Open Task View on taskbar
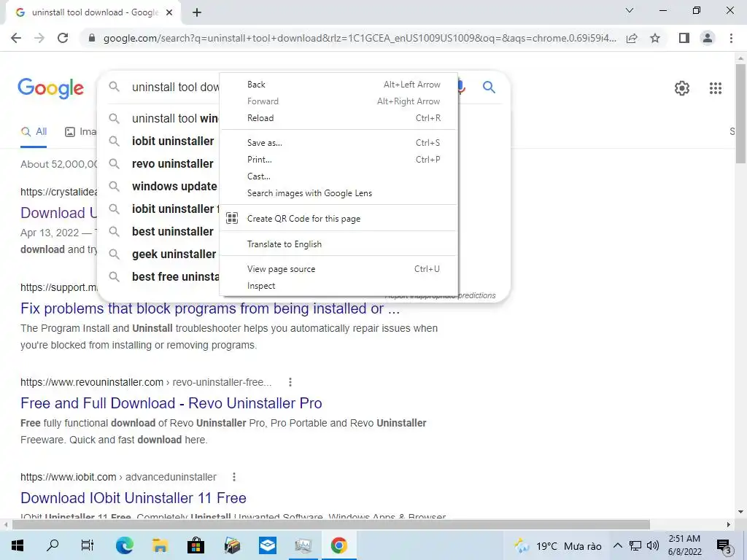Image resolution: width=747 pixels, height=560 pixels. point(88,545)
